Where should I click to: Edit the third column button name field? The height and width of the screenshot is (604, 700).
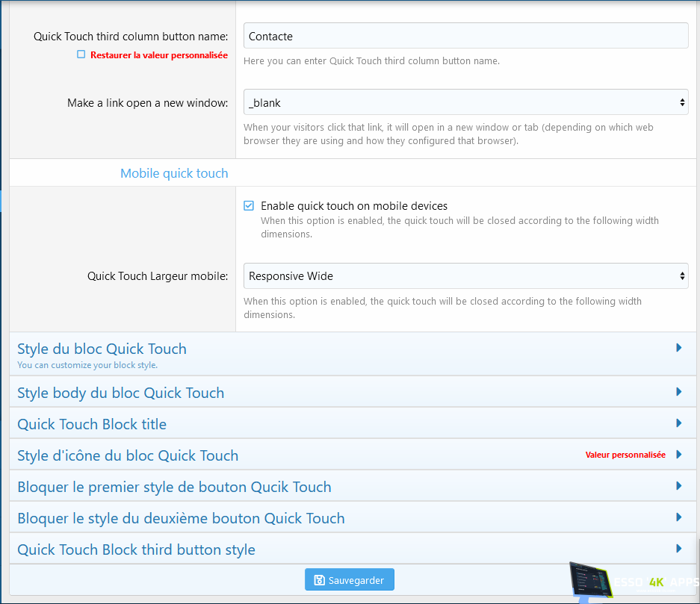[465, 36]
